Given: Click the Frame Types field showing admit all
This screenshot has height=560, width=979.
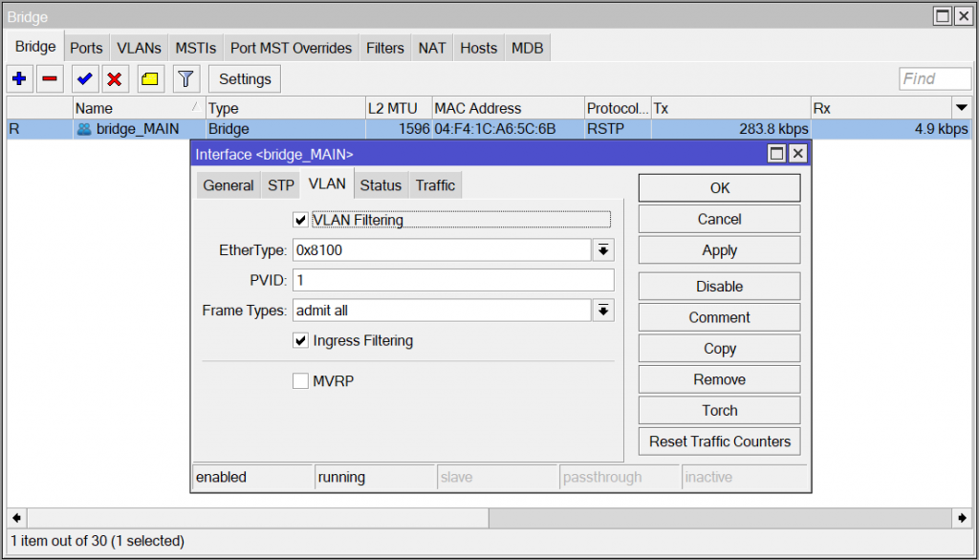Looking at the screenshot, I should [x=442, y=311].
